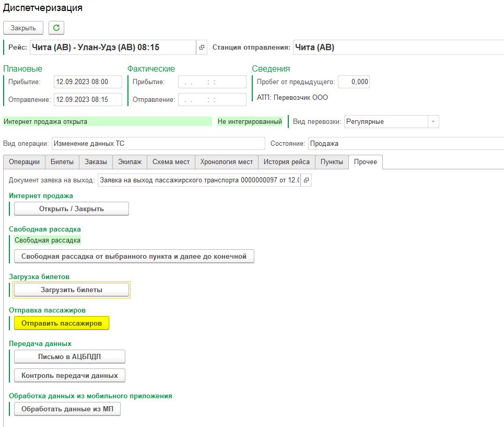
Task: Open the Рейс field link icon
Action: click(x=202, y=48)
